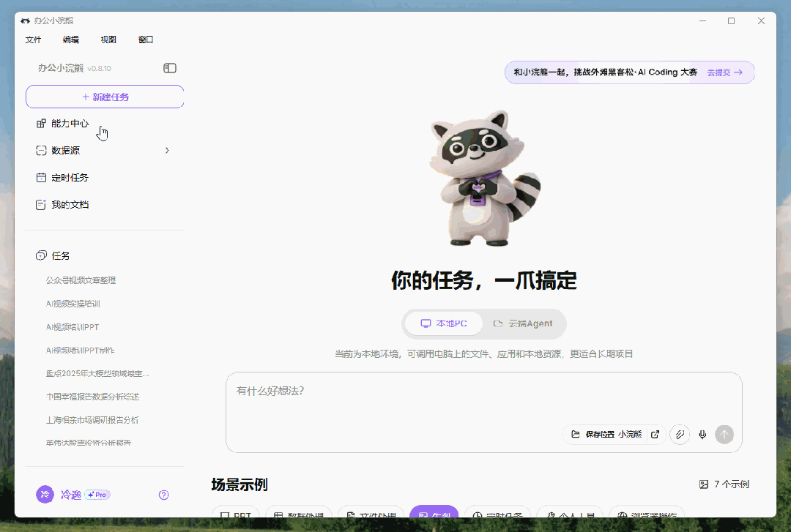Click 去提交 link in banner
This screenshot has width=791, height=532.
click(724, 72)
